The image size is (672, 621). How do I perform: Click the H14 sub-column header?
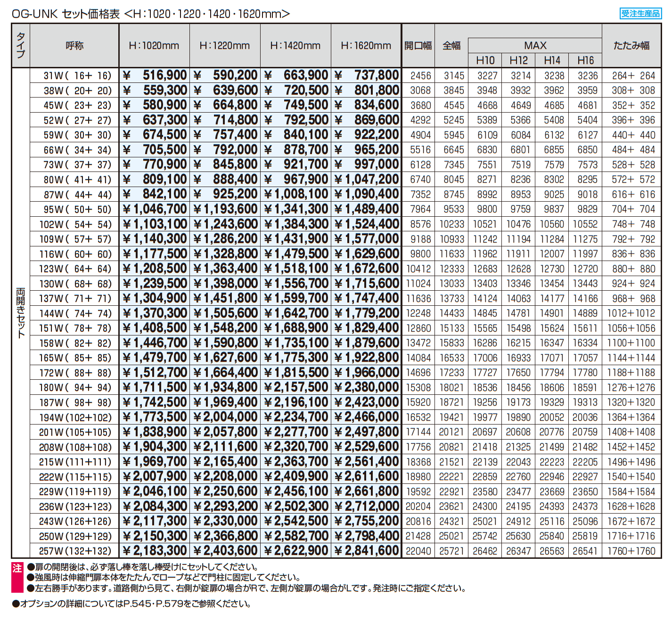[552, 60]
